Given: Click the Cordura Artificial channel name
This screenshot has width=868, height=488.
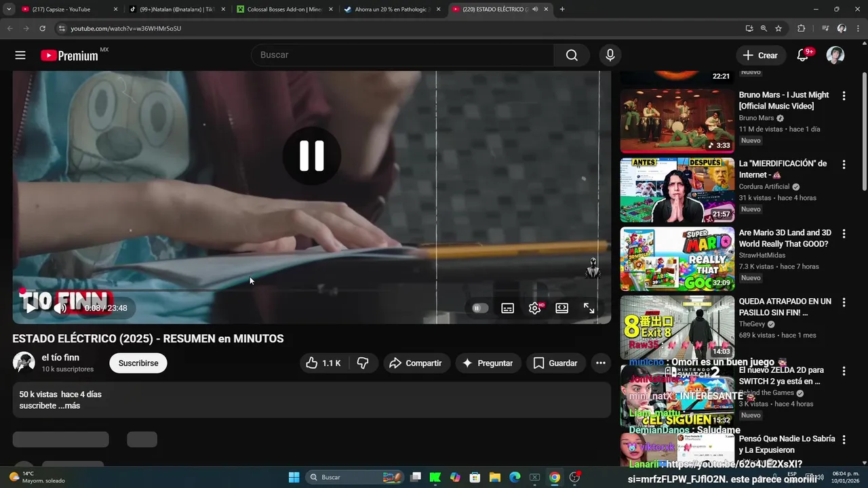Looking at the screenshot, I should pyautogui.click(x=764, y=186).
